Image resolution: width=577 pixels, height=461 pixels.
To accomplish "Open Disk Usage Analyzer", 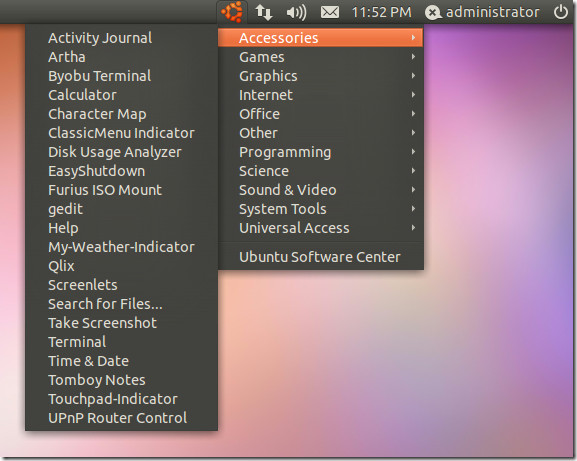I will [121, 152].
